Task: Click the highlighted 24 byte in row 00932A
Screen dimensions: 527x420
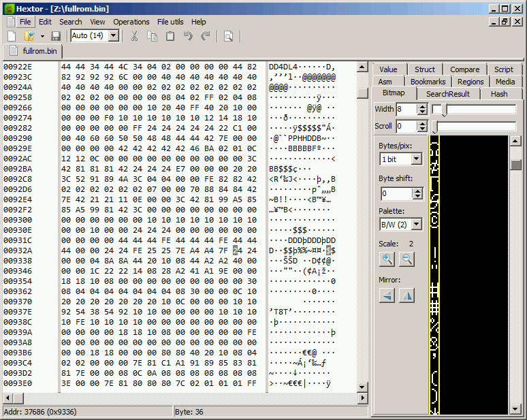Action: pyautogui.click(x=237, y=251)
